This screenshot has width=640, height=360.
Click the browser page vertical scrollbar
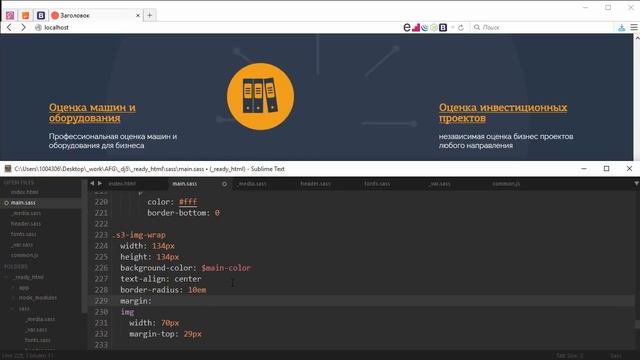pos(637,97)
